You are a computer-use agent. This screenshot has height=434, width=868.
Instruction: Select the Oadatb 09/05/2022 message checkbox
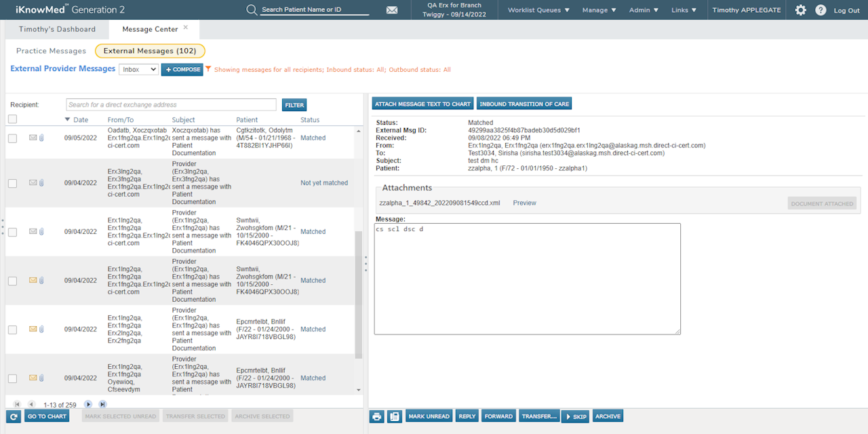[12, 138]
